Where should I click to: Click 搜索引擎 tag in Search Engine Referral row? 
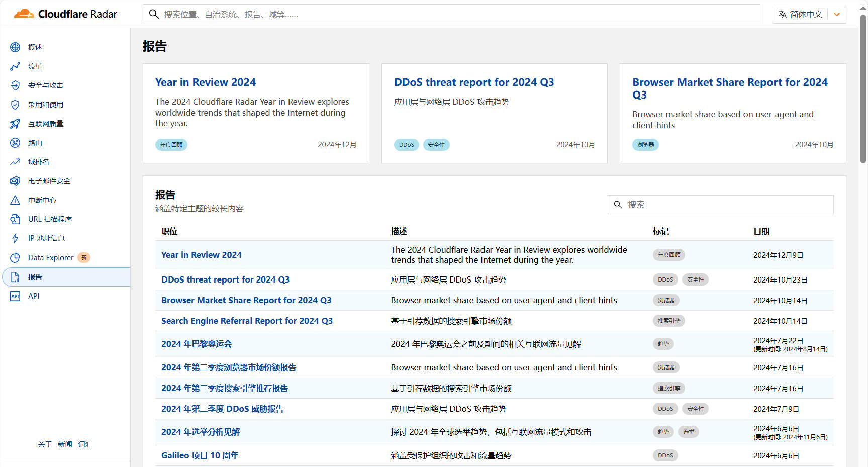pyautogui.click(x=669, y=321)
